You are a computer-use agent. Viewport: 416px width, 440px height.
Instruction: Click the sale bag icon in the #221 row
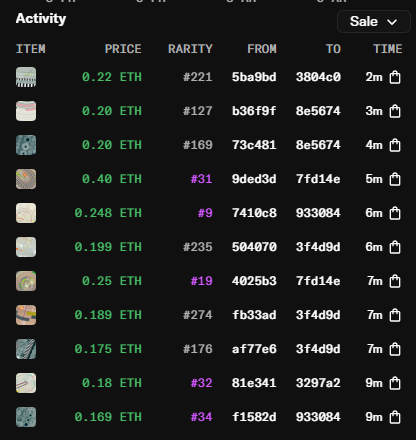pos(395,77)
